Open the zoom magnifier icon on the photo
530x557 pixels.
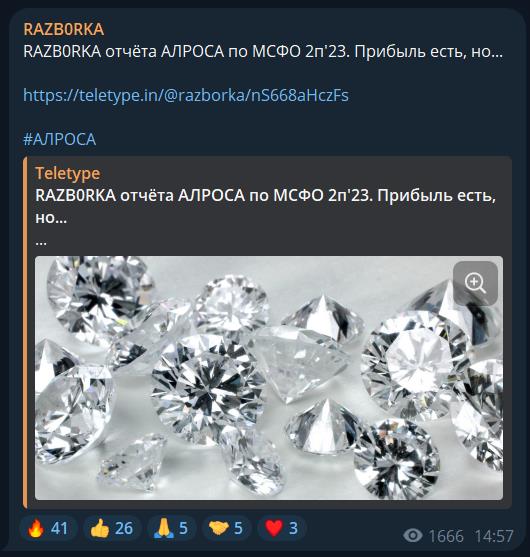[475, 283]
